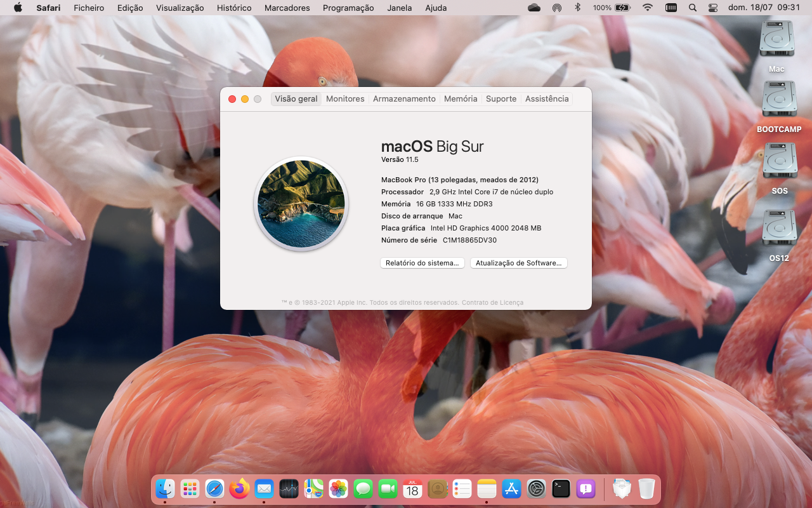Viewport: 812px width, 508px height.
Task: Click the memory chip icon in menu bar
Action: [671, 8]
